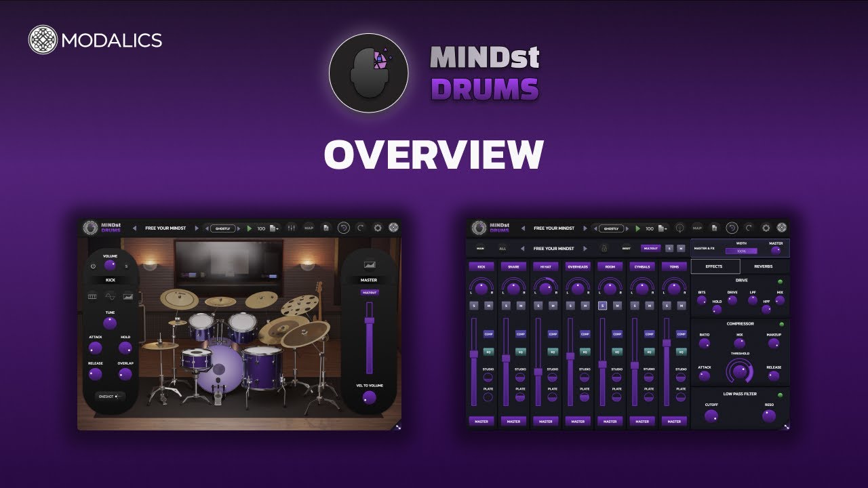868x488 pixels.
Task: Mute the TOMS mixer channel
Action: (682, 306)
